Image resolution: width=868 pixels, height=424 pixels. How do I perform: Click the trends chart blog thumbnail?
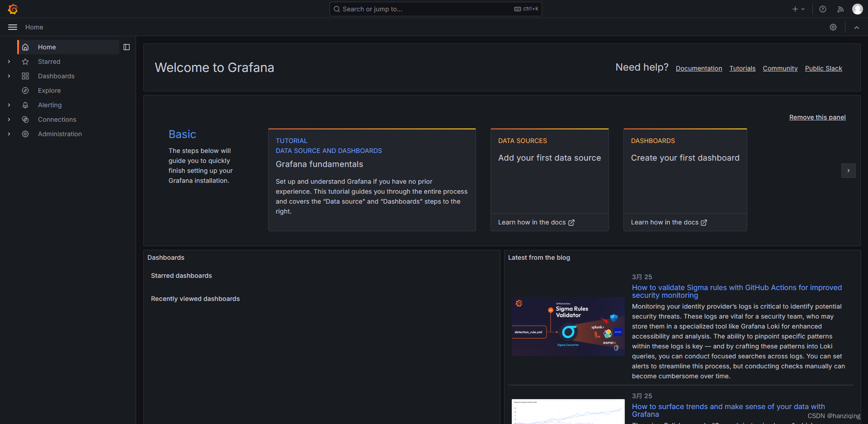tap(568, 411)
